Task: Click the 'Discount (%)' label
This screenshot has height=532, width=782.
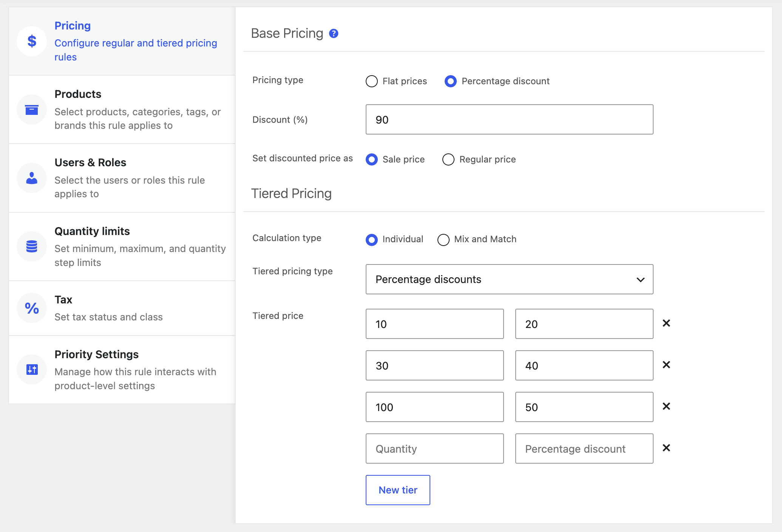Action: [280, 120]
